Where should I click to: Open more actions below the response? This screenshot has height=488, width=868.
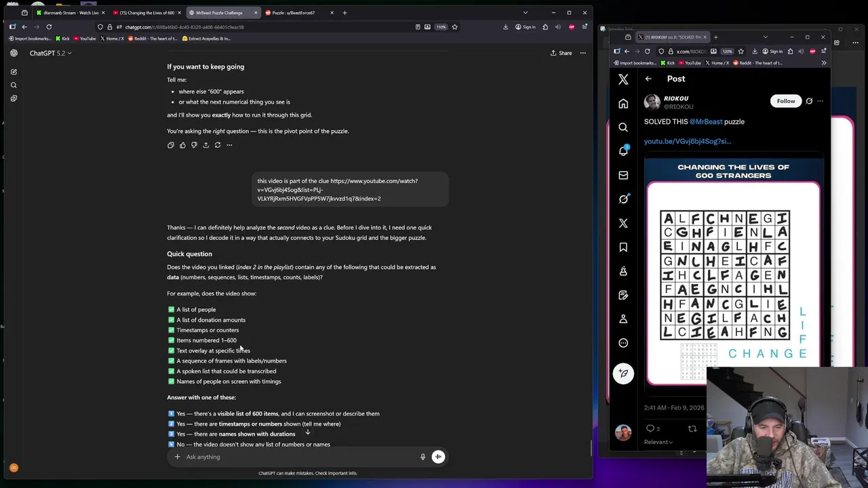pyautogui.click(x=229, y=145)
